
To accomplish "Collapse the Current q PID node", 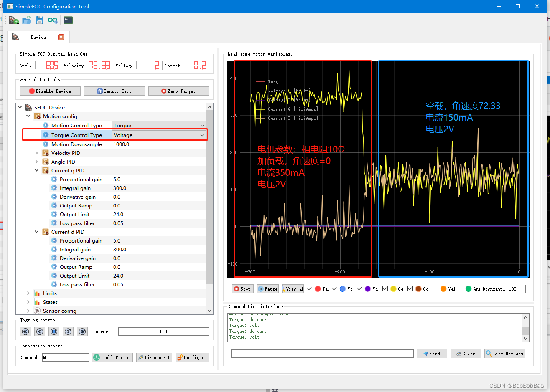I will click(37, 170).
